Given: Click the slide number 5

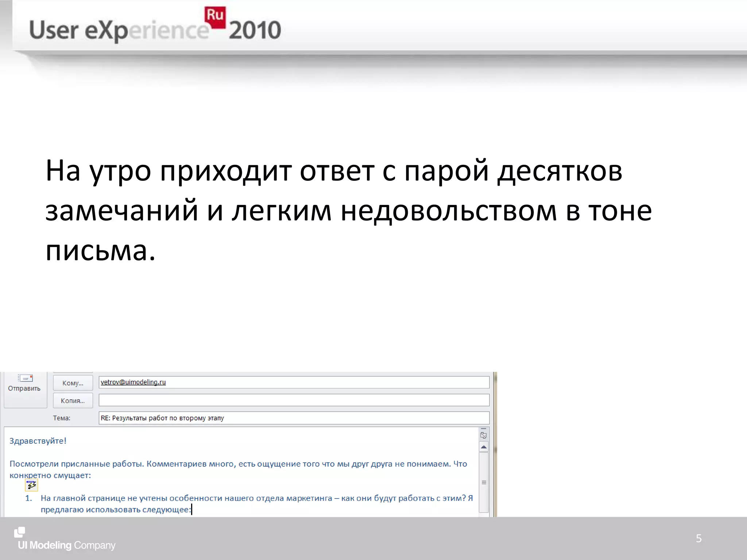Looking at the screenshot, I should coord(698,538).
